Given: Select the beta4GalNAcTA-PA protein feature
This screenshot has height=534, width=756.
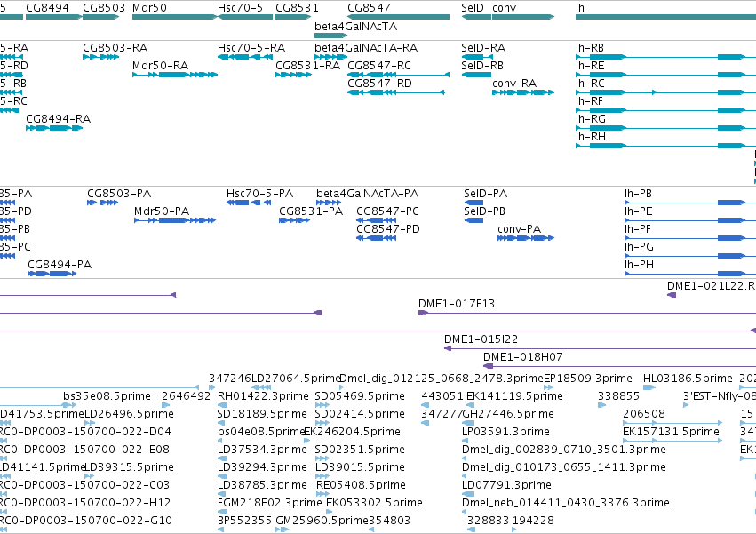Looking at the screenshot, I should [330, 203].
